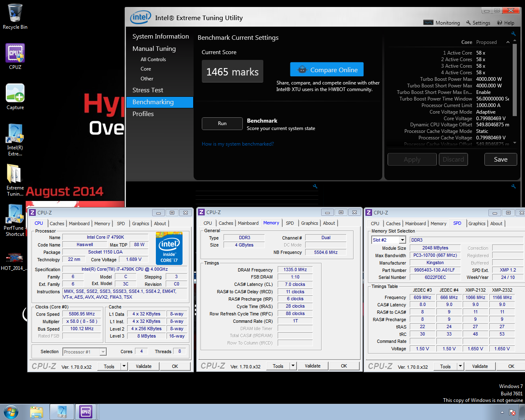525x420 pixels.
Task: Click wrench icon in lower left graph panel
Action: 315,186
